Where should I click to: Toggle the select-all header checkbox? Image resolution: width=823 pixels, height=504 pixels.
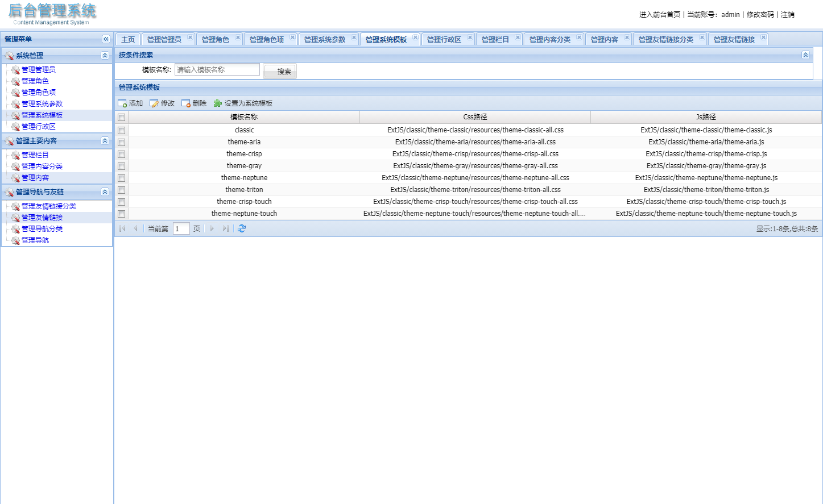tap(121, 117)
